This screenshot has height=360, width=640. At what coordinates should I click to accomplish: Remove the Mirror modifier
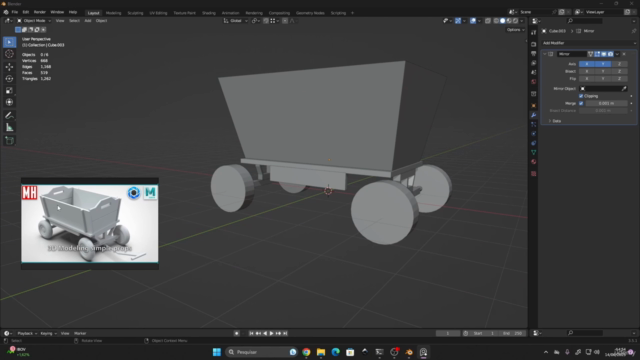(x=624, y=54)
